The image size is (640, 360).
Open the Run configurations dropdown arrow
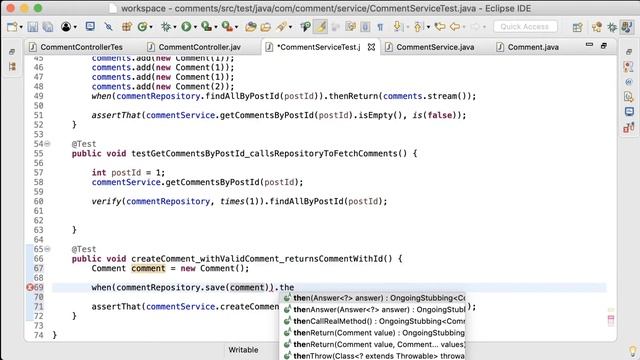195,27
